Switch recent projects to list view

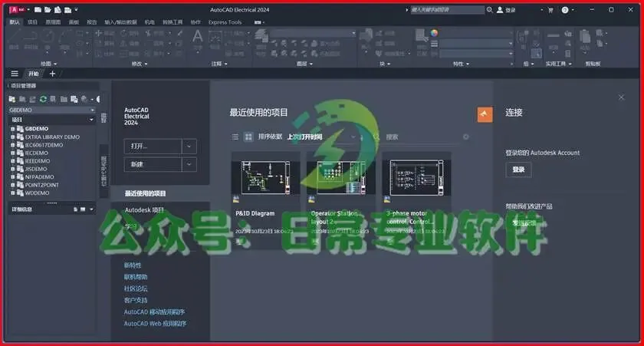pyautogui.click(x=235, y=137)
